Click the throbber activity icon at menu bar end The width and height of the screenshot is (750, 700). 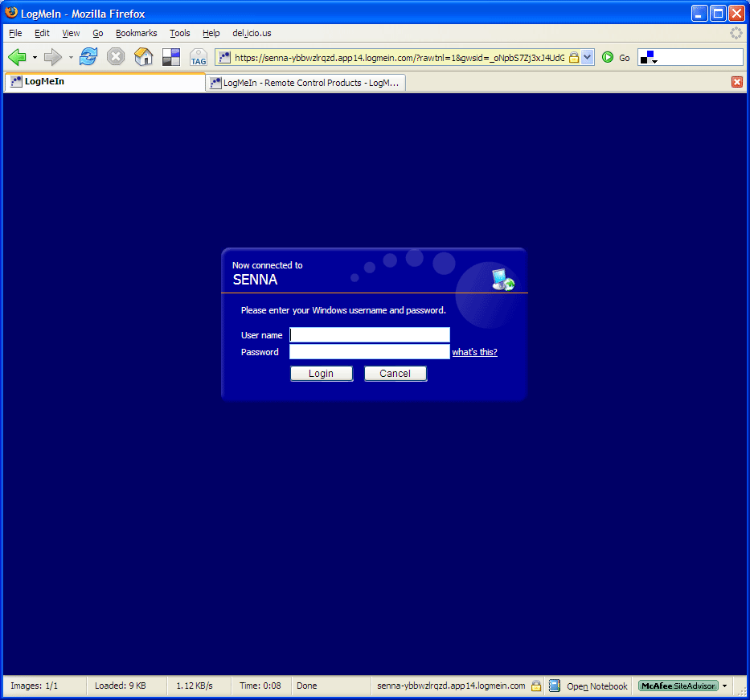click(736, 33)
